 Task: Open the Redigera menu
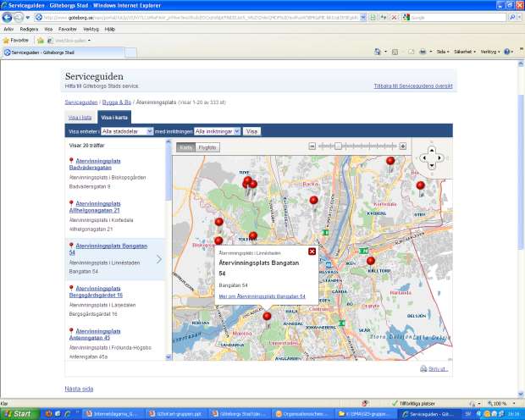[29, 29]
